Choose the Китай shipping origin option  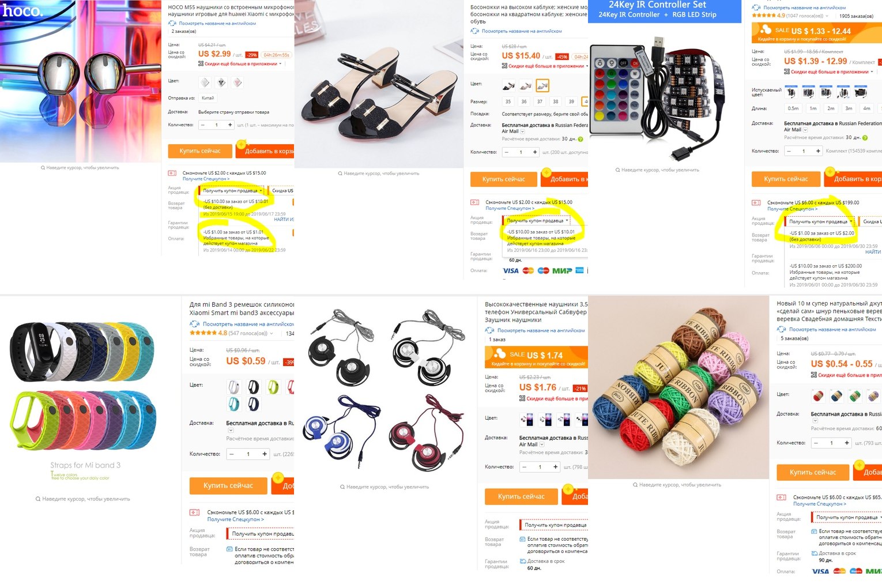click(x=208, y=98)
